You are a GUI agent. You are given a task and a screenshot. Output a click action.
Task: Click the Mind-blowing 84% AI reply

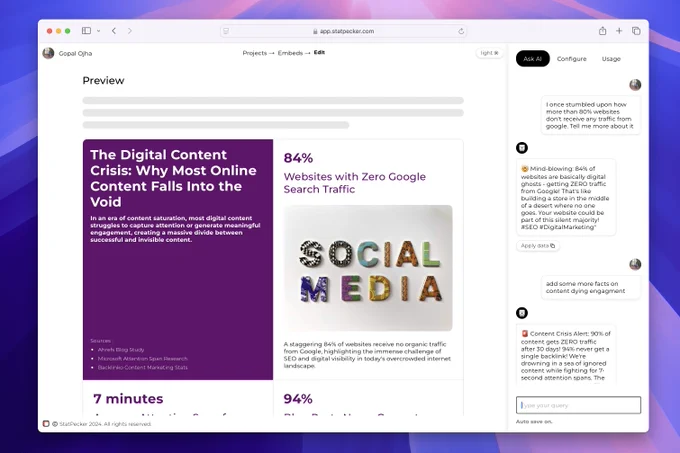point(566,198)
